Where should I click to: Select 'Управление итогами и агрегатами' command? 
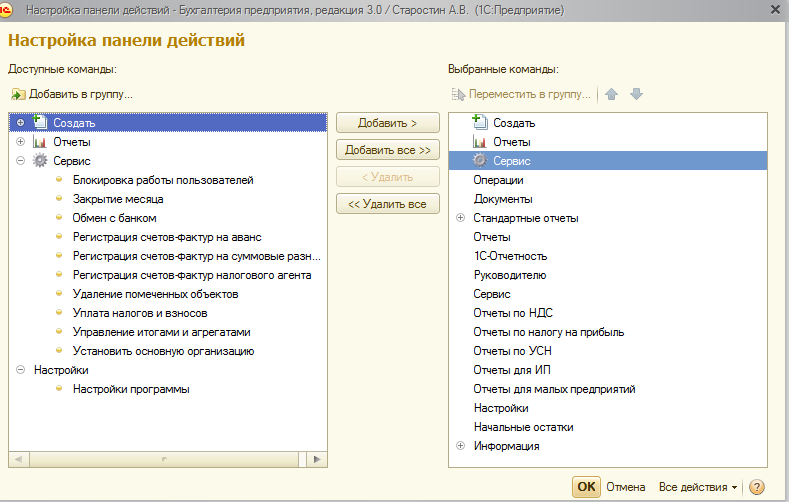pos(162,332)
